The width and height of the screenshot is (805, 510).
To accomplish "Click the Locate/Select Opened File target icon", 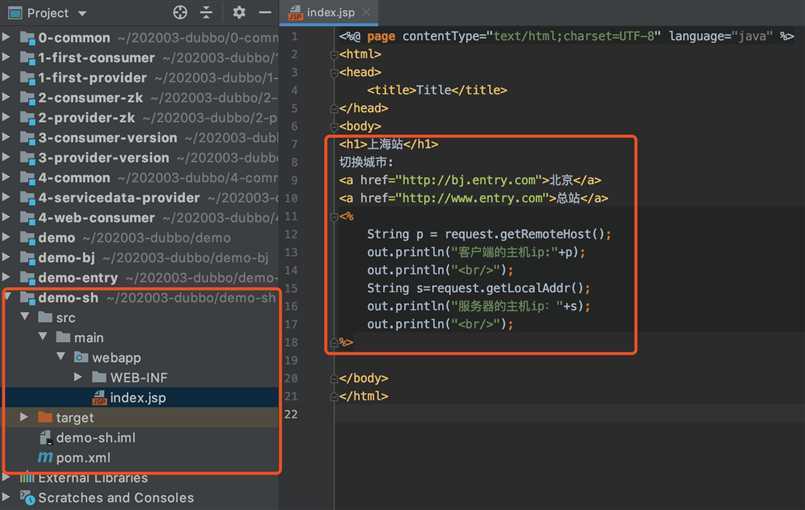I will (180, 13).
